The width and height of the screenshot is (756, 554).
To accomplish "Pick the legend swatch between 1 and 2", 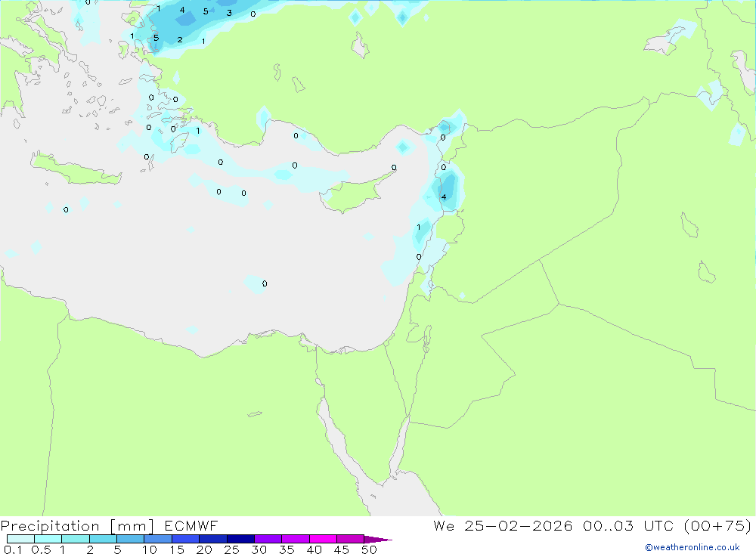I will (75, 539).
